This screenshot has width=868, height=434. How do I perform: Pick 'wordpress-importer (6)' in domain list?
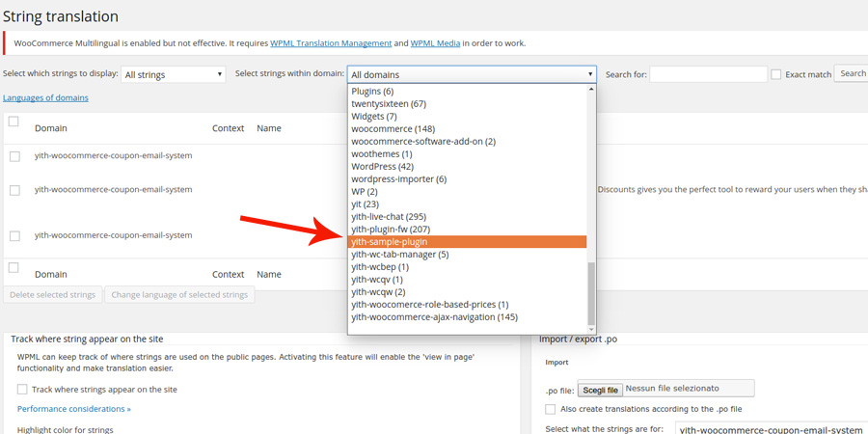(x=467, y=179)
